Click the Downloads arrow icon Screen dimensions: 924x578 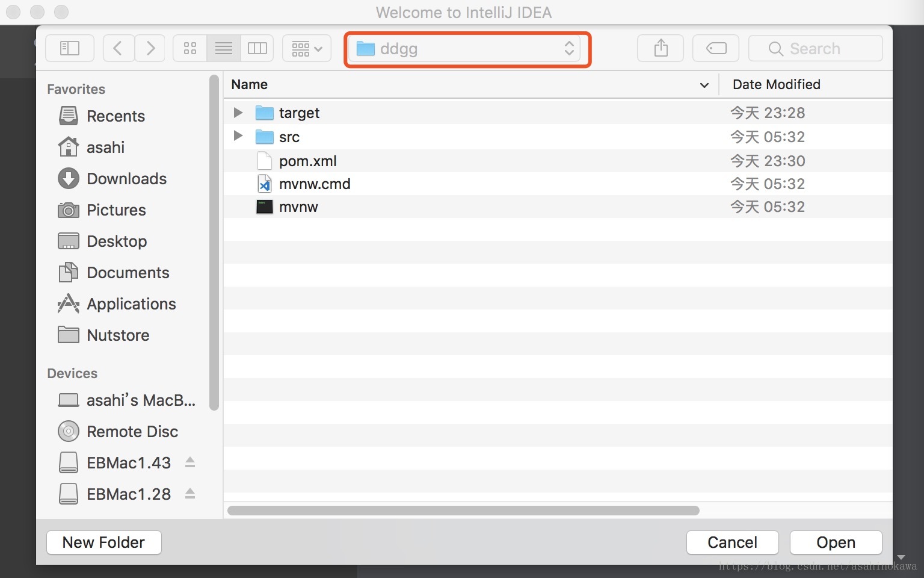pyautogui.click(x=69, y=178)
